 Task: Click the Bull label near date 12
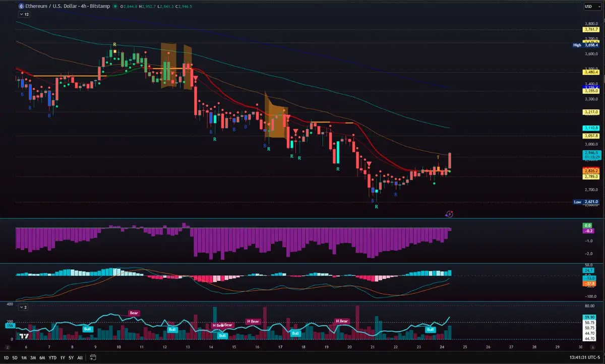click(x=172, y=329)
